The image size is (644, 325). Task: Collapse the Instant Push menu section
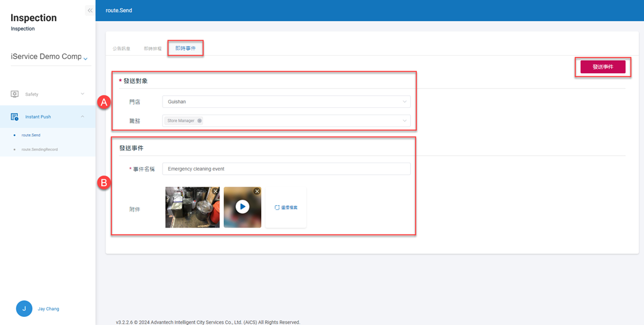[x=83, y=117]
